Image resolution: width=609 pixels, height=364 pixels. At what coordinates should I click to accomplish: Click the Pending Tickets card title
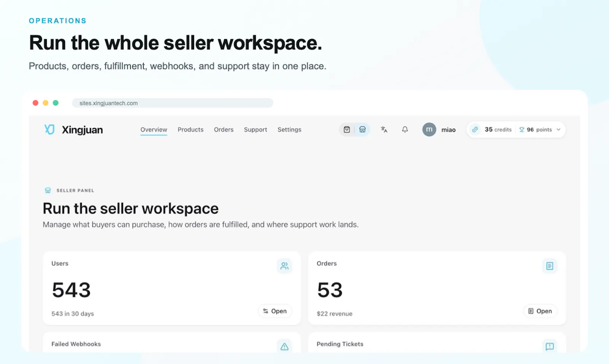340,344
